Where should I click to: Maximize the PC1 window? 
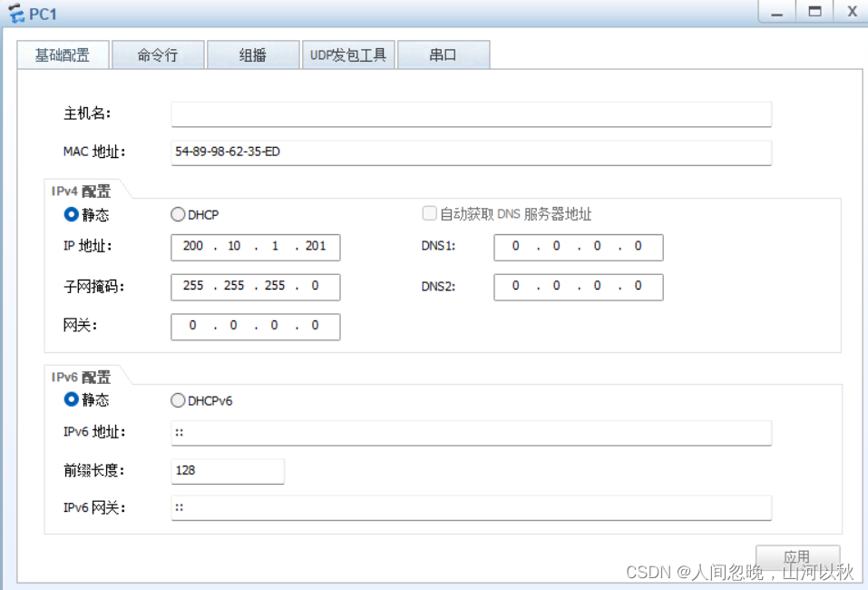(814, 12)
